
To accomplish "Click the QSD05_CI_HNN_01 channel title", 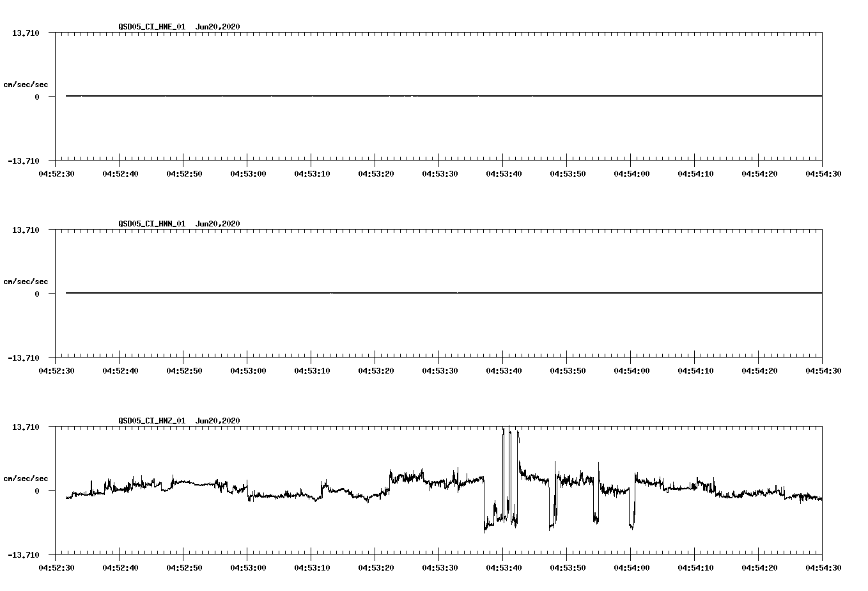I will (152, 224).
